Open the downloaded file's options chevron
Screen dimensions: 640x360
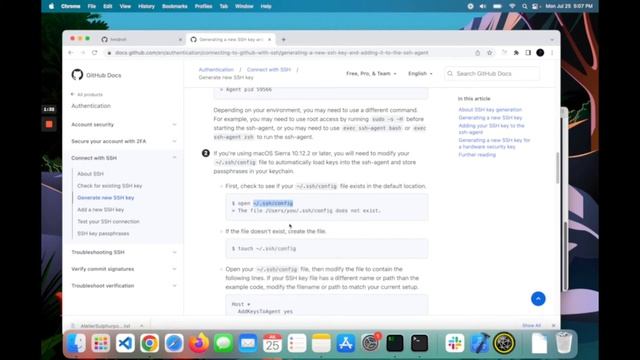click(x=142, y=326)
